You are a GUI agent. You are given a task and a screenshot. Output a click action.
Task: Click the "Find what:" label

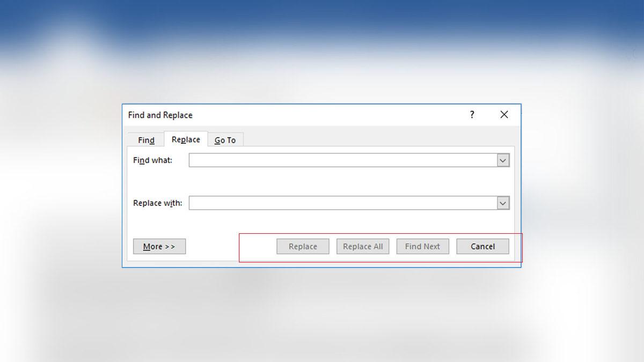point(152,160)
